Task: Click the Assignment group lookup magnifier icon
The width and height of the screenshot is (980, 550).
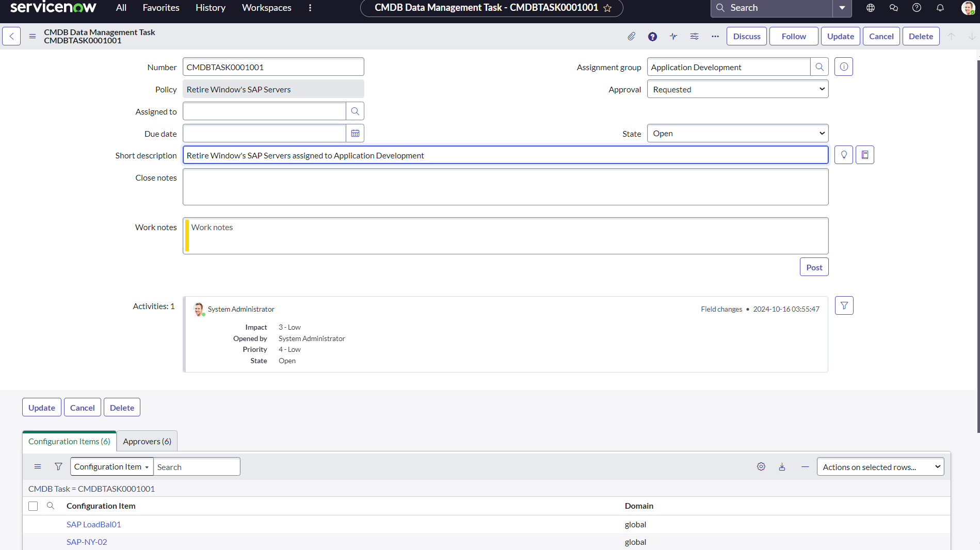Action: point(820,67)
